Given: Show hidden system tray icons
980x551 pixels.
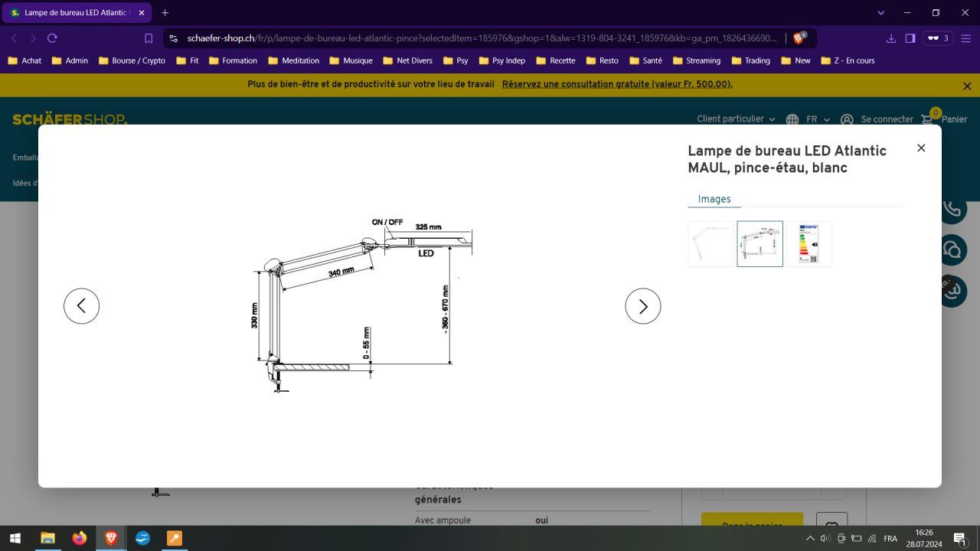Looking at the screenshot, I should tap(810, 539).
